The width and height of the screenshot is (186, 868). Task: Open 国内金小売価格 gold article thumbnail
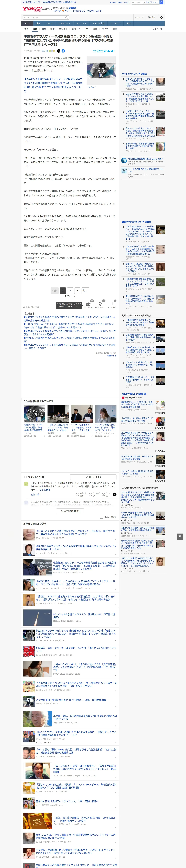coord(38,821)
